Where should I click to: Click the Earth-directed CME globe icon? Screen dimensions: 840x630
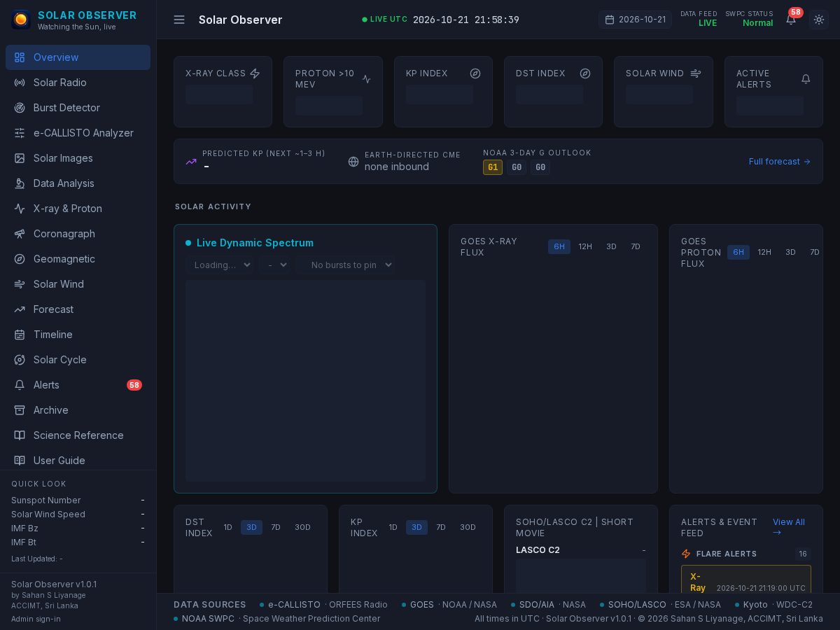(353, 162)
